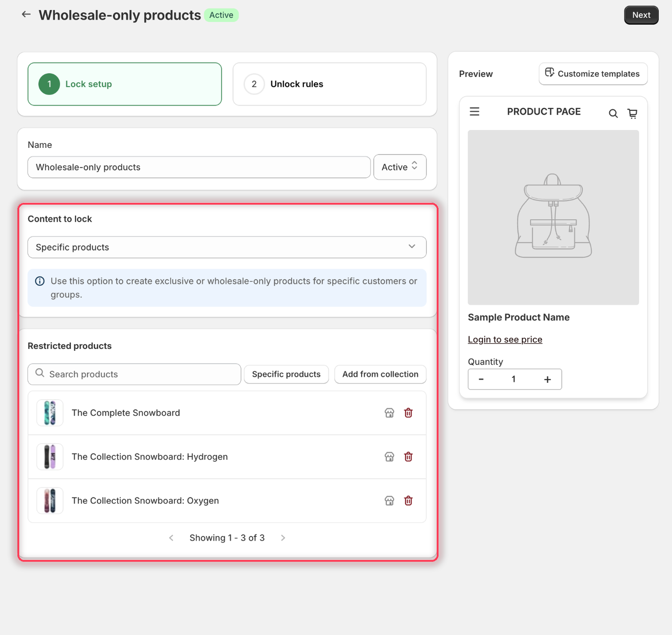Click the backpack sample product image
672x635 pixels.
(553, 217)
